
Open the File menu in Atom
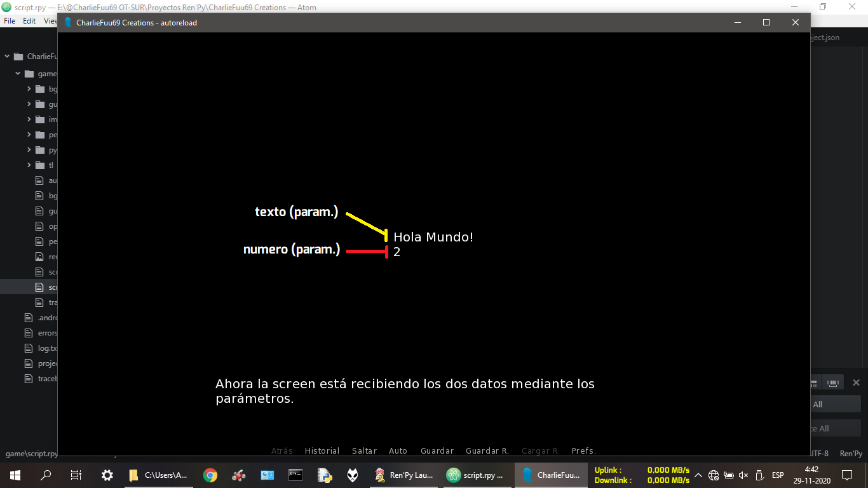coord(10,20)
